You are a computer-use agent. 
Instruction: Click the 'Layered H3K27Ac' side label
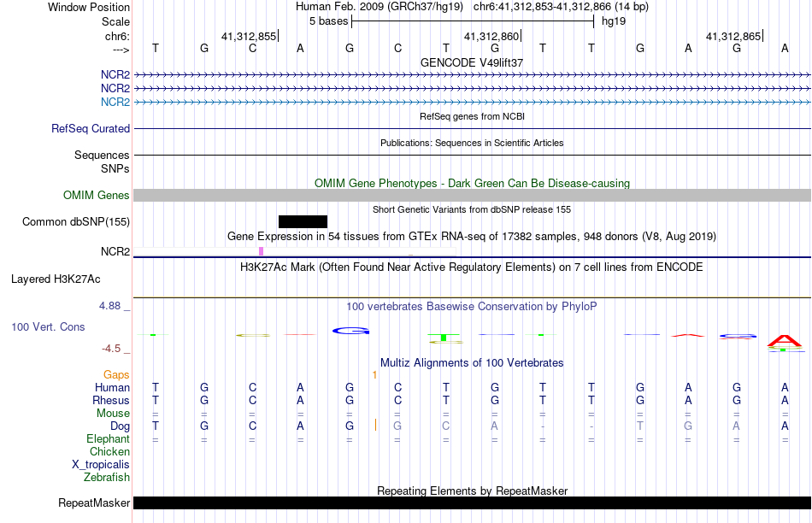[x=56, y=279]
